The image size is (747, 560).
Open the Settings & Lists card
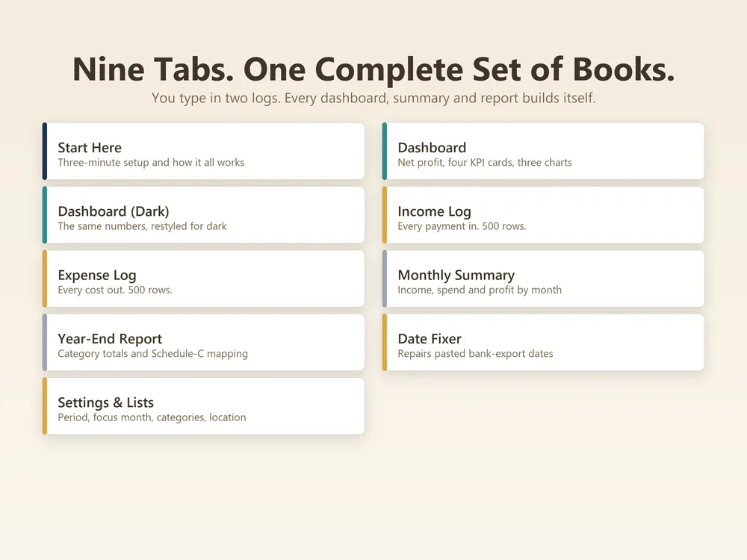pos(203,406)
